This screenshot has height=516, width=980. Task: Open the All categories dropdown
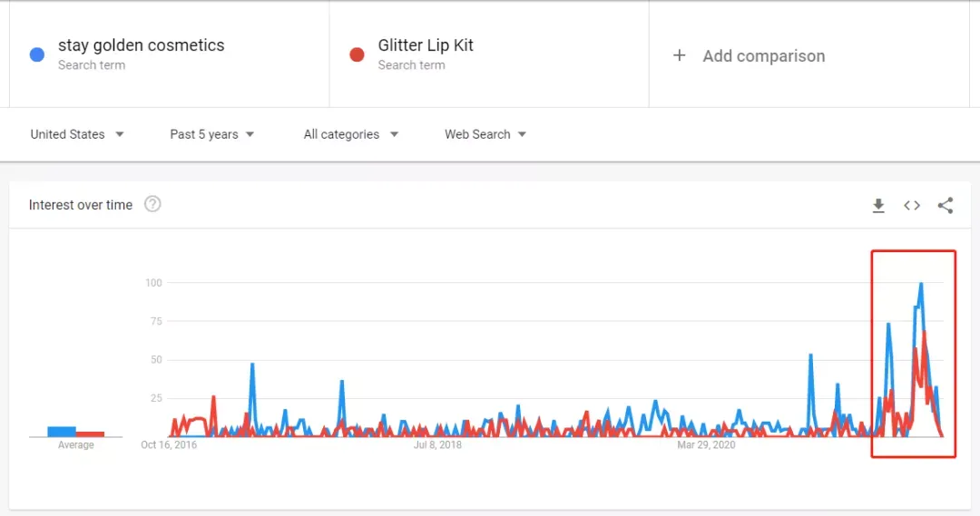[x=350, y=134]
